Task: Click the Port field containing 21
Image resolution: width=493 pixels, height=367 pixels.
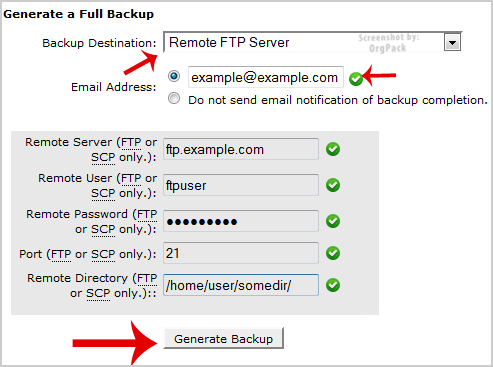Action: tap(241, 253)
